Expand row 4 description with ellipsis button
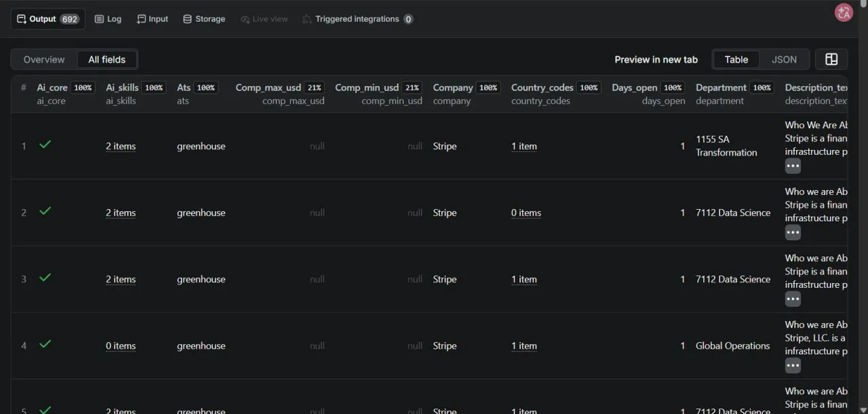868x414 pixels. pos(793,365)
